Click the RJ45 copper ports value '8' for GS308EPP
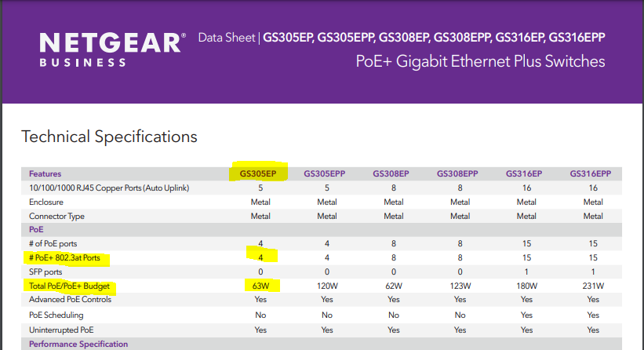This screenshot has width=644, height=350. pyautogui.click(x=460, y=188)
